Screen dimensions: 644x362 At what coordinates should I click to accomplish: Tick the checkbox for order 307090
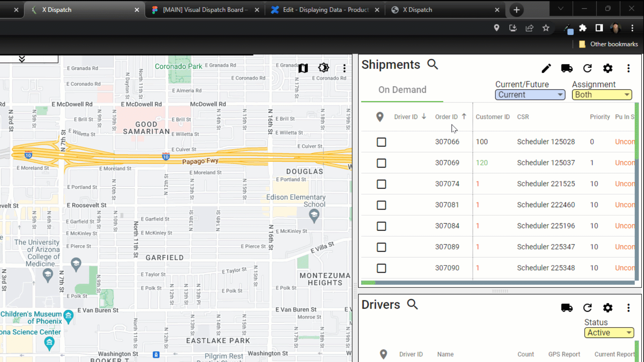381,268
